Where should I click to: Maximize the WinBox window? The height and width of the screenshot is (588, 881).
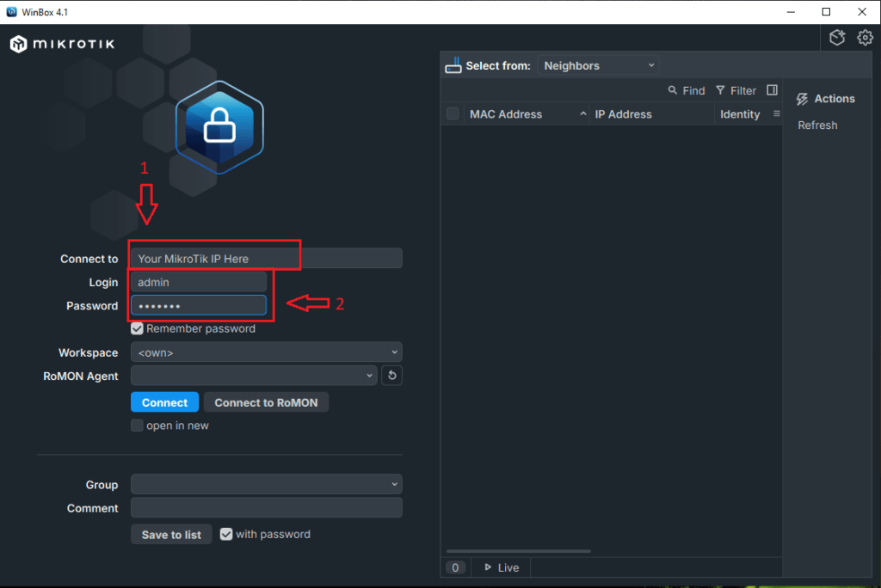(826, 12)
